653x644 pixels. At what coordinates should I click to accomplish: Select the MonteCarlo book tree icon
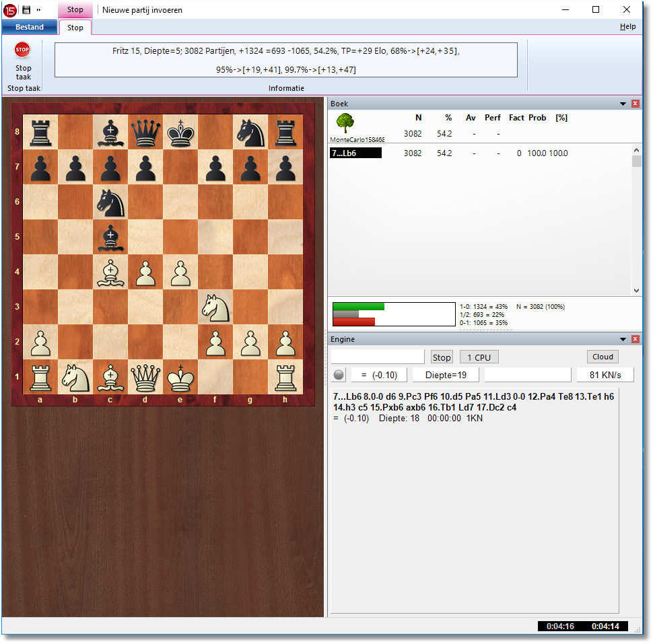345,124
